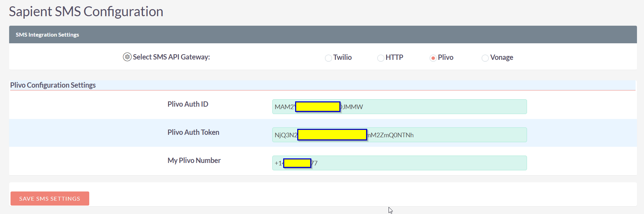Viewport: 644px width, 214px height.
Task: Choose the HTTP gateway radio option
Action: coord(380,58)
